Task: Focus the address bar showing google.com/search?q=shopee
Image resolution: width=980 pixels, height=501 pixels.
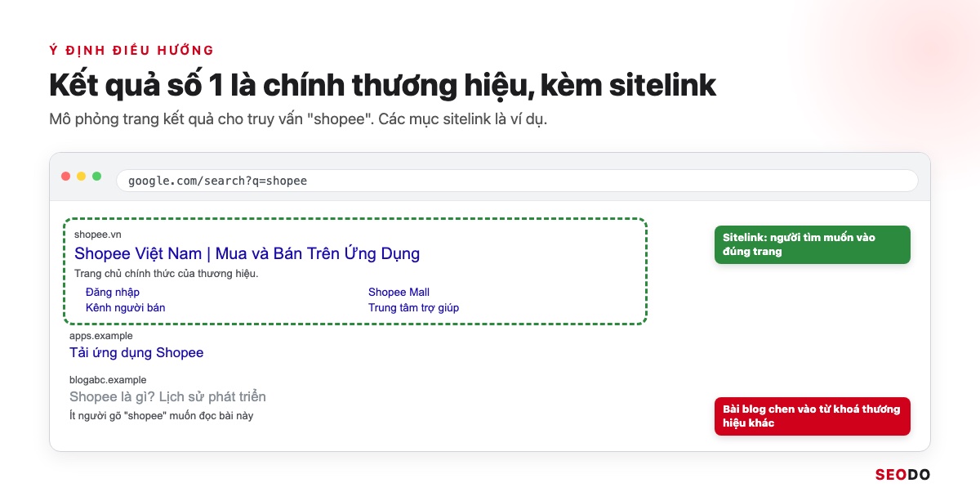Action: pos(517,181)
